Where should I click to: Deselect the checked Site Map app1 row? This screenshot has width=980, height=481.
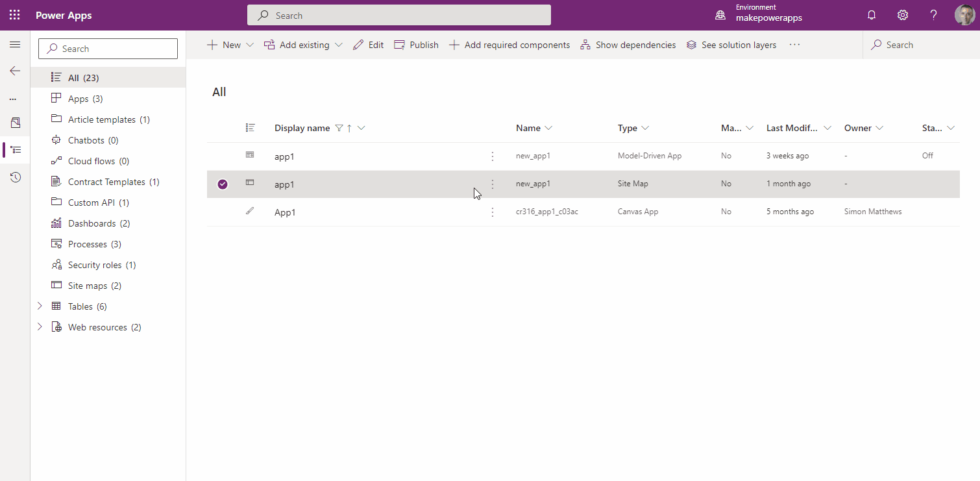click(223, 184)
